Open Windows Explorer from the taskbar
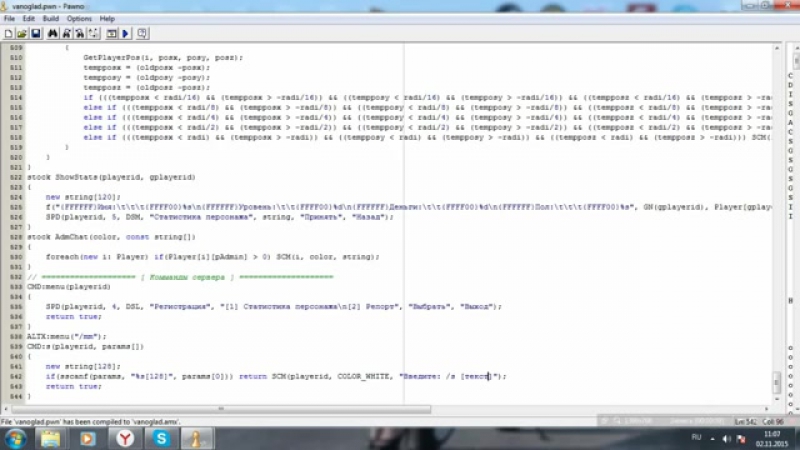800x450 pixels. 51,439
